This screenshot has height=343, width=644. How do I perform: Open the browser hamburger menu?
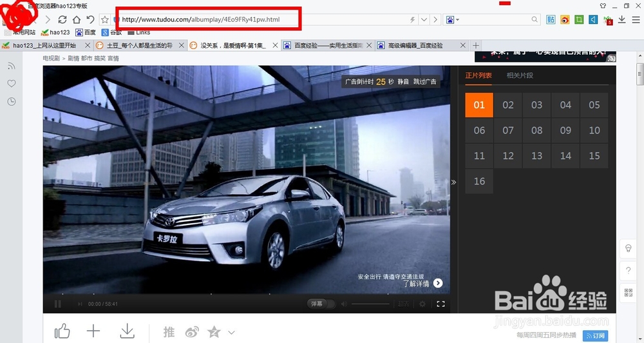point(636,19)
